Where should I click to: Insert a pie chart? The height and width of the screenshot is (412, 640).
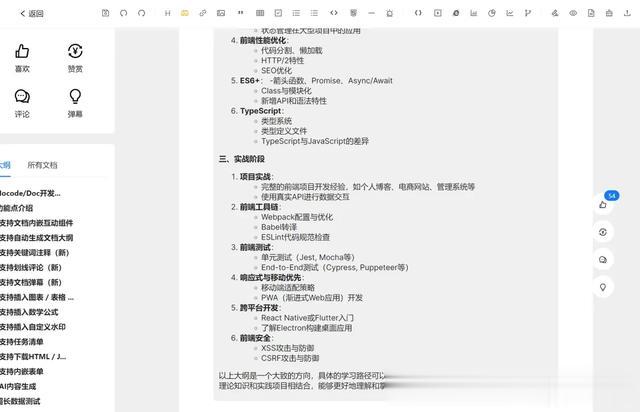(x=491, y=13)
